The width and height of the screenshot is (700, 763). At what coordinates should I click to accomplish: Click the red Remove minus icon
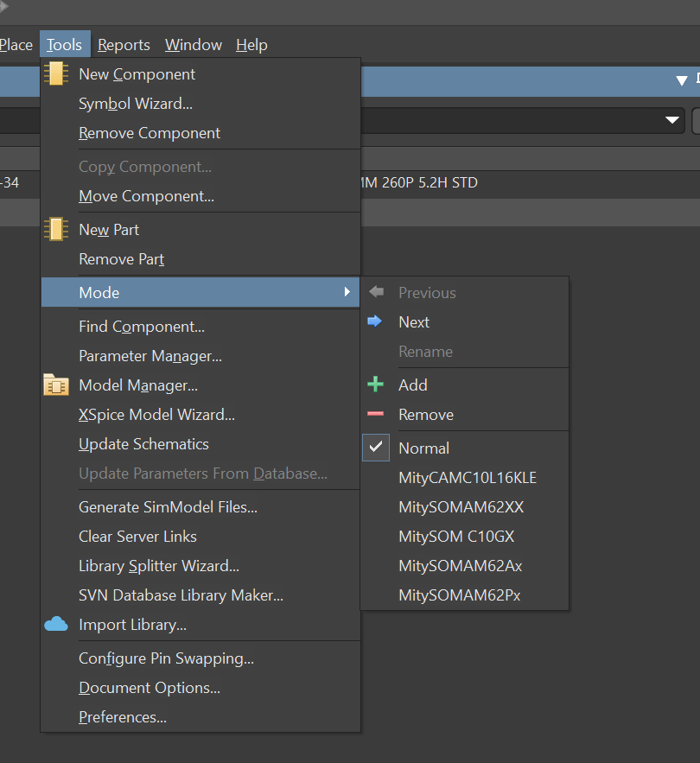pyautogui.click(x=375, y=415)
